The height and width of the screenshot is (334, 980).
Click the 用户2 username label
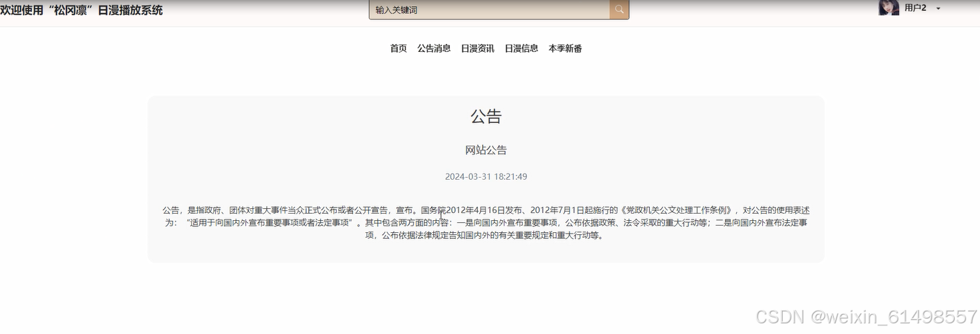916,8
